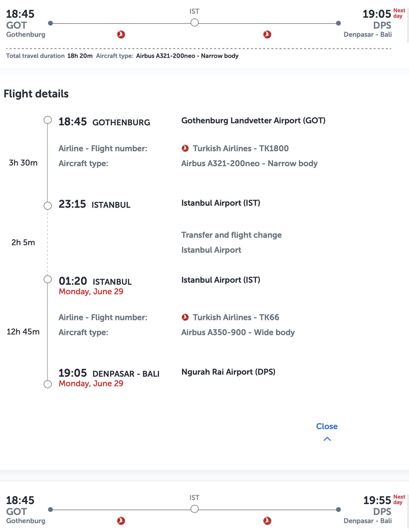Select the IST stopover marker on the 19:05 itinerary
This screenshot has width=409, height=532.
click(194, 23)
